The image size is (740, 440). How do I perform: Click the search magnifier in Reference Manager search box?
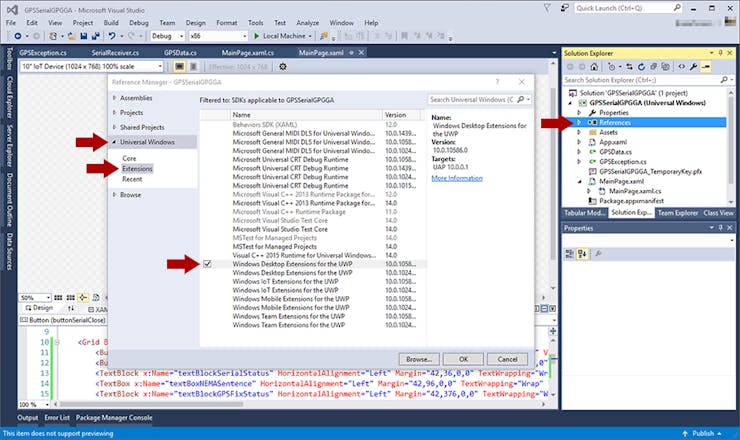point(520,99)
